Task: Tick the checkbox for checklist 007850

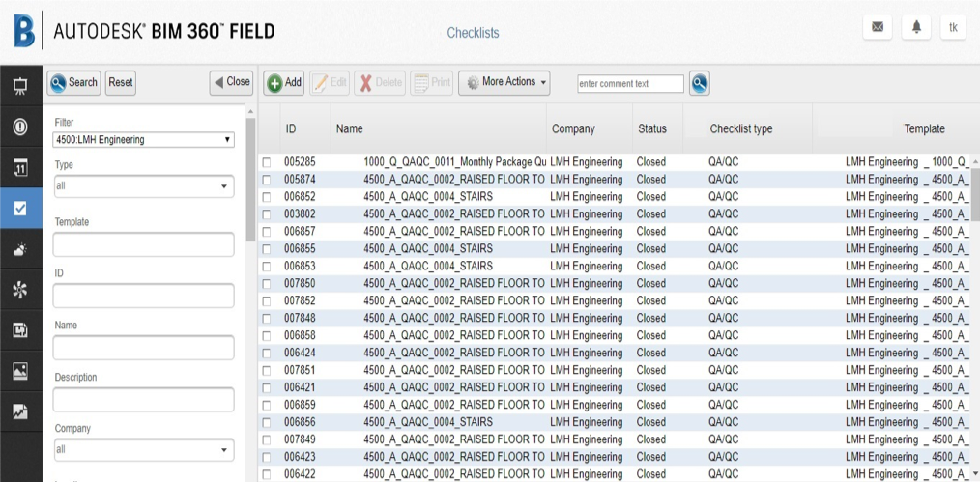Action: click(x=267, y=284)
